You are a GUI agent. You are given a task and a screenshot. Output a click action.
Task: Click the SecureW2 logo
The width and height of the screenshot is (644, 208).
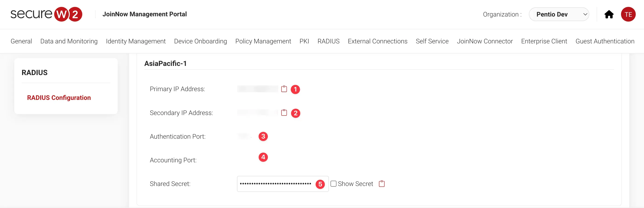pos(46,14)
